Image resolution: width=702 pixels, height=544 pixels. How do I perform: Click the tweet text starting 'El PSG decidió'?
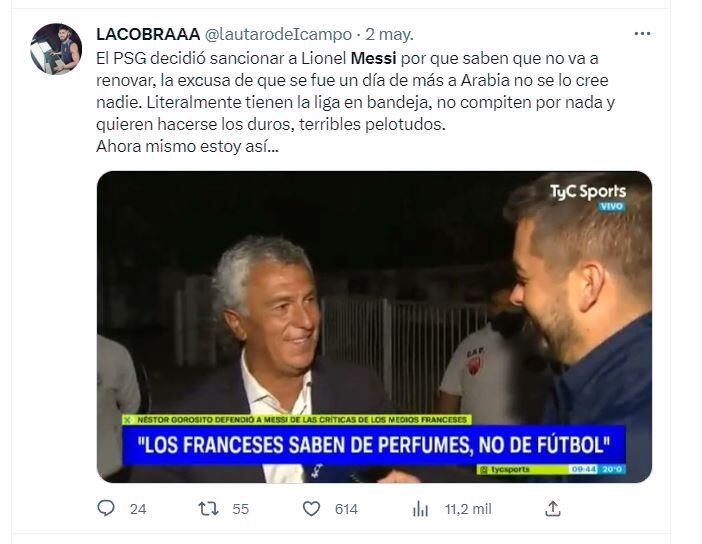click(355, 102)
